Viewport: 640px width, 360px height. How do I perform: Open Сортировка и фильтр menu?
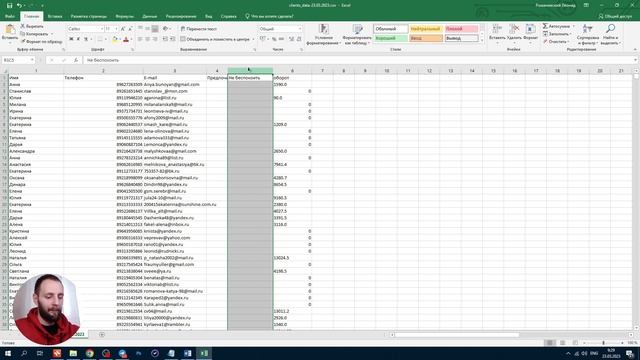[588, 34]
